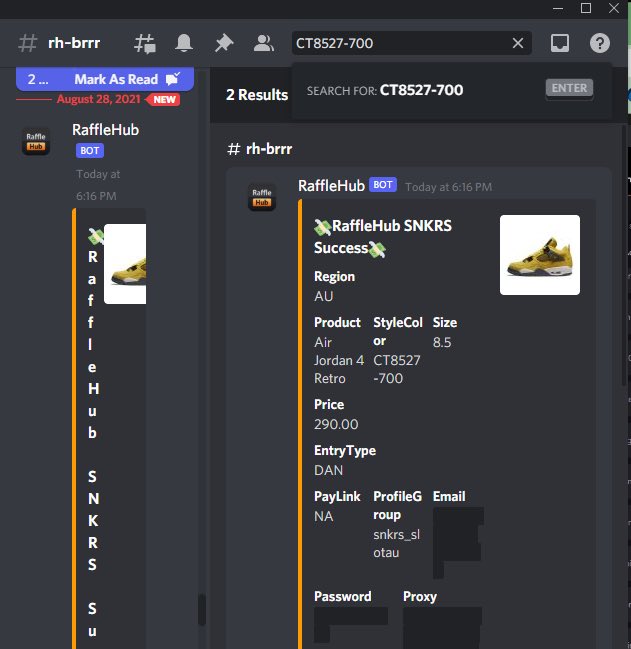Maximize the Discord window
Screen dimensions: 631x649
point(586,8)
